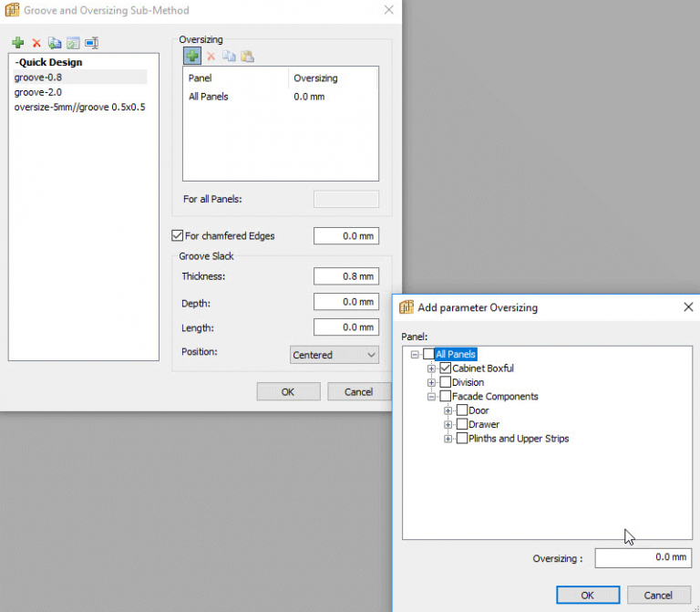This screenshot has width=700, height=612.
Task: Add a new Oversizing parameter with green plus
Action: tap(192, 57)
